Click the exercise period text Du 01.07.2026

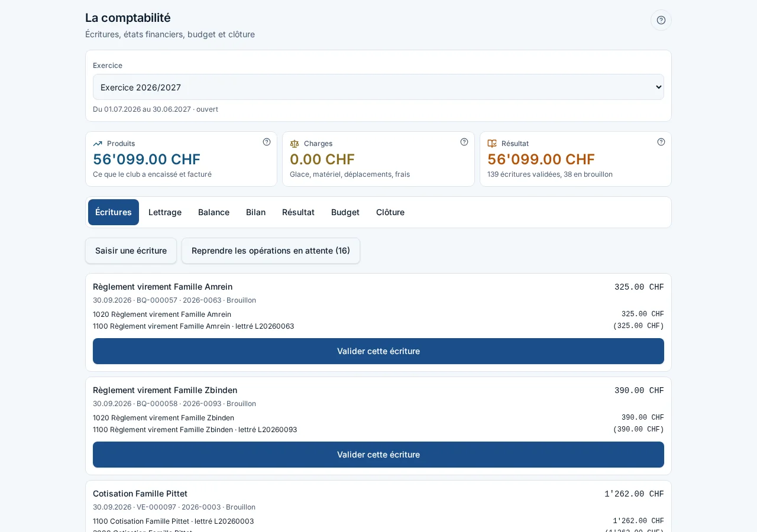click(x=156, y=109)
